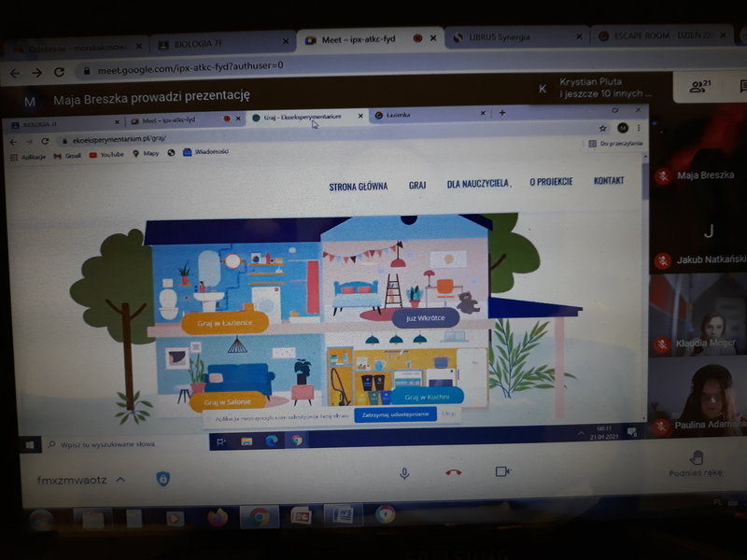
Task: Open the ESCAPE ROOM browser tab
Action: pos(654,35)
